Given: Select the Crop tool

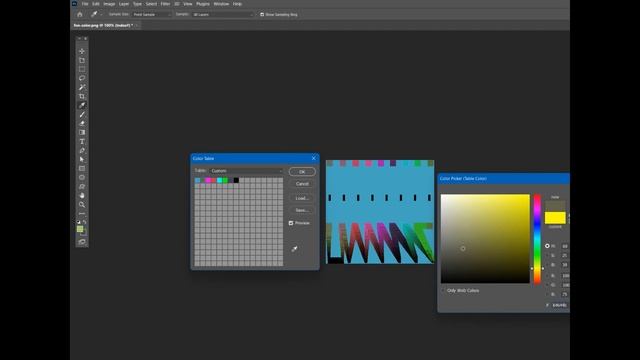Looking at the screenshot, I should point(82,96).
